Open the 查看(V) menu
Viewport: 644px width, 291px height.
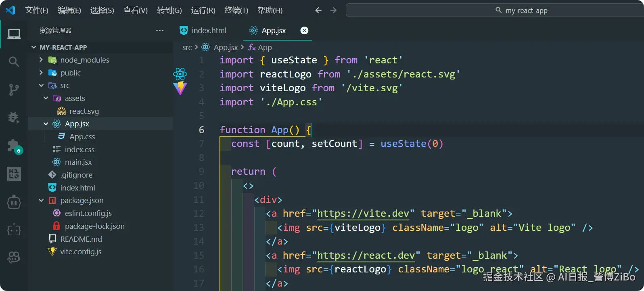(x=135, y=10)
